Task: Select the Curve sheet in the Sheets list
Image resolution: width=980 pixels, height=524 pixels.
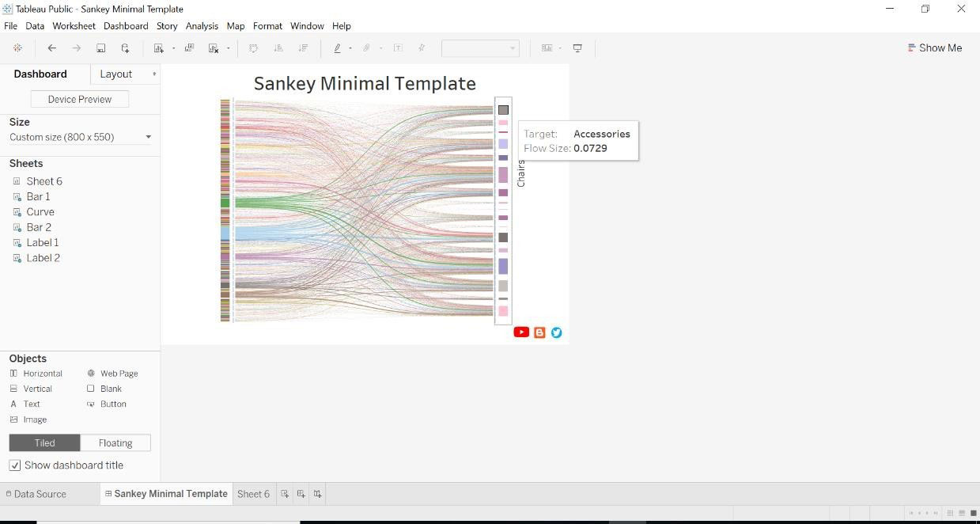Action: [x=40, y=211]
